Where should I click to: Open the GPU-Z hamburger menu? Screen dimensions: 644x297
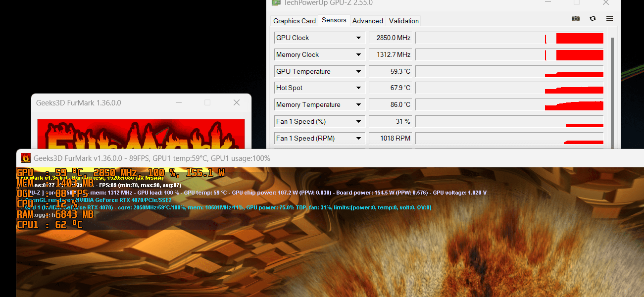609,18
